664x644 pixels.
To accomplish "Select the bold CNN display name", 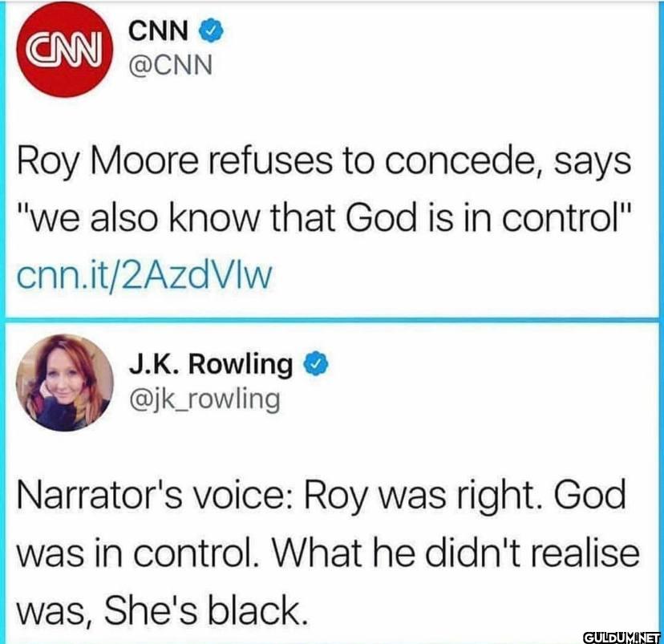I will point(158,31).
